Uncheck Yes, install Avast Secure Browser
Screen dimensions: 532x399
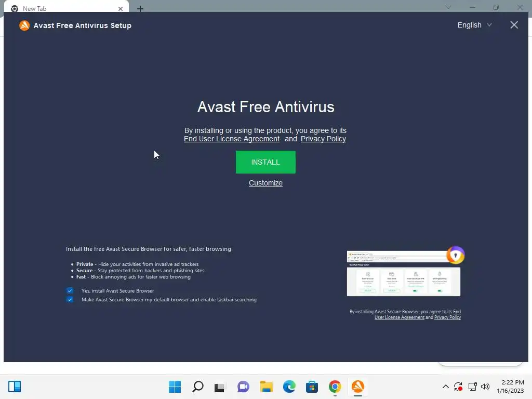click(70, 291)
